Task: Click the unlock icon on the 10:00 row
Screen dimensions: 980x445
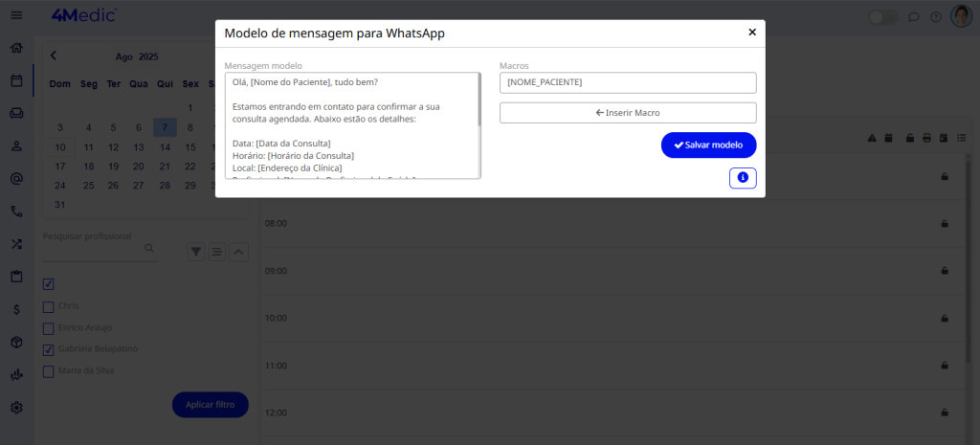Action: (x=945, y=318)
